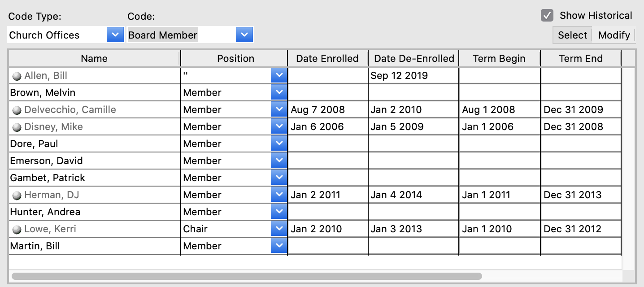Open Position dropdown for Brown, Melvin

[x=278, y=92]
